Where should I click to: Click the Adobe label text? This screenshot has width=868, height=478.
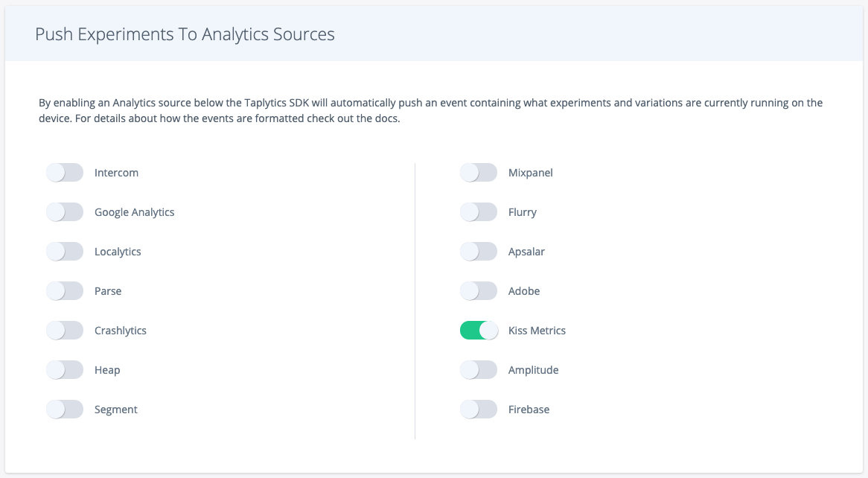[x=523, y=291]
